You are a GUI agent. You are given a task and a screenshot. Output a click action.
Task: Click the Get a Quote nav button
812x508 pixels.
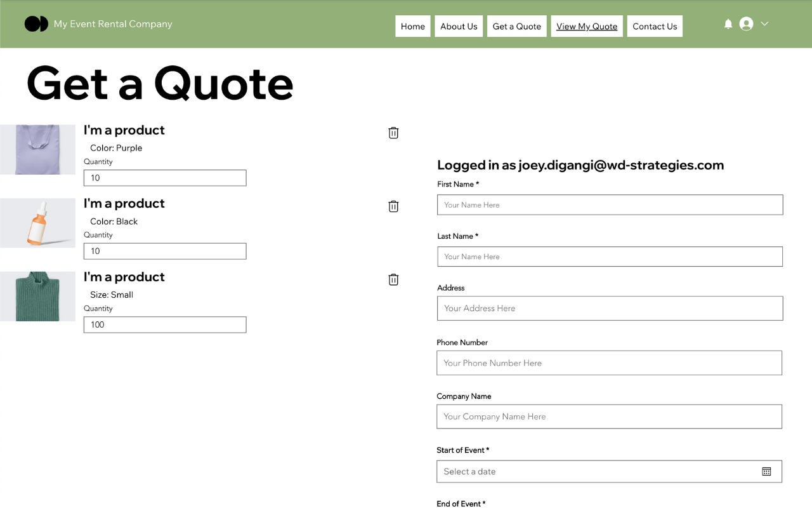coord(516,26)
